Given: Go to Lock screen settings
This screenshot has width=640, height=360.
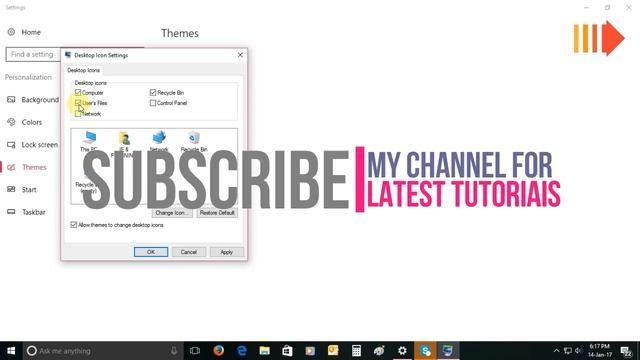Looking at the screenshot, I should [x=32, y=144].
